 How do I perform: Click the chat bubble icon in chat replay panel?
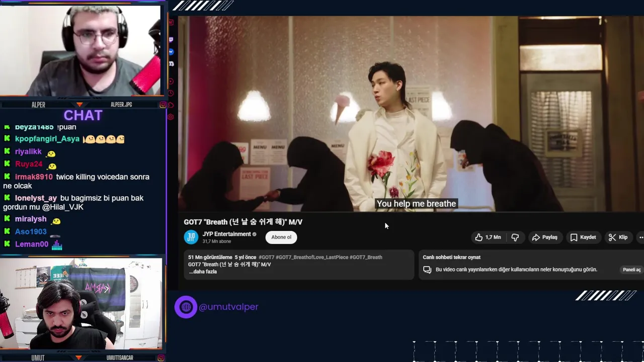point(427,269)
